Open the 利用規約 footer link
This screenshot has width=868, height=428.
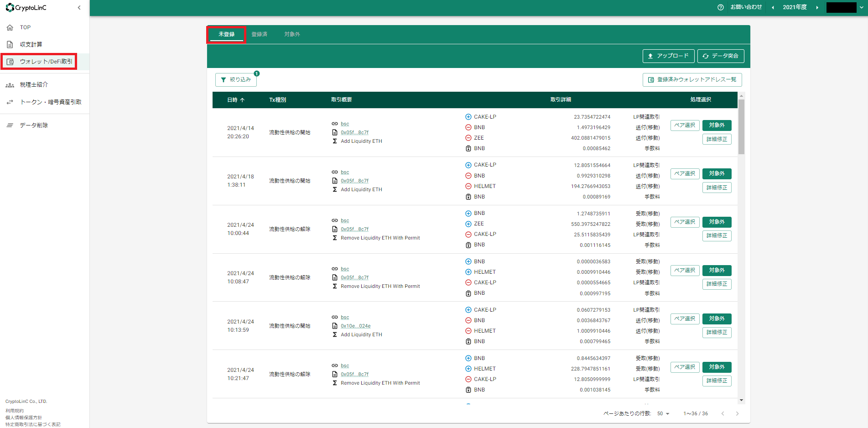click(15, 411)
